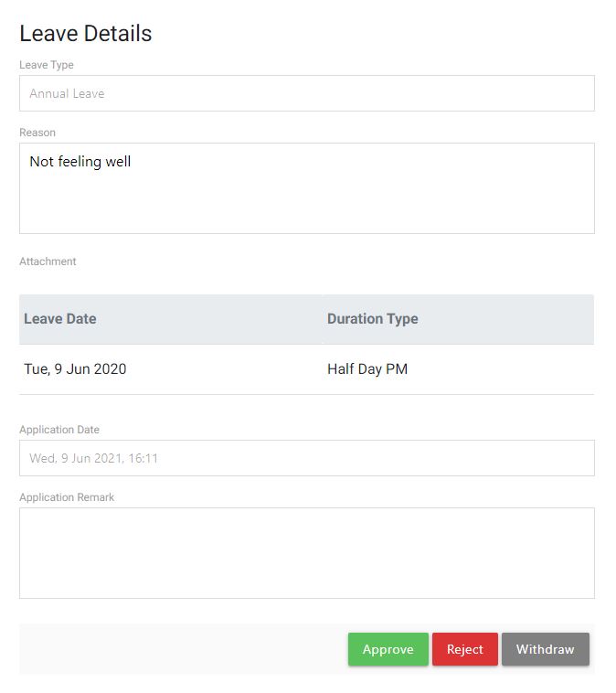Click into the Application Remark textarea

pyautogui.click(x=306, y=553)
